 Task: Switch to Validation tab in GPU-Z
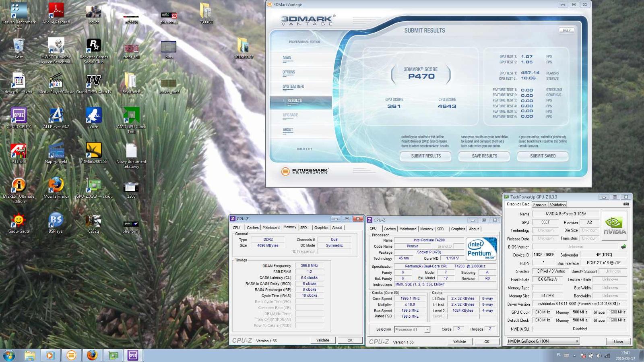pos(558,205)
